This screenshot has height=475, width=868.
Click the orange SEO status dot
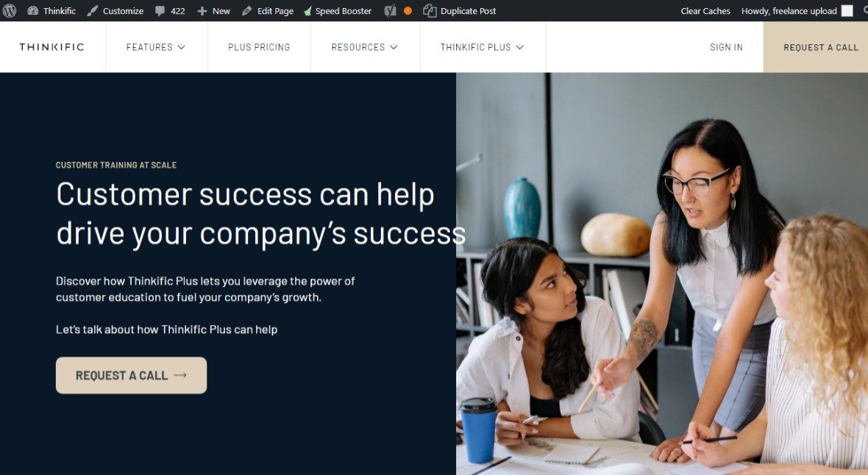(408, 10)
